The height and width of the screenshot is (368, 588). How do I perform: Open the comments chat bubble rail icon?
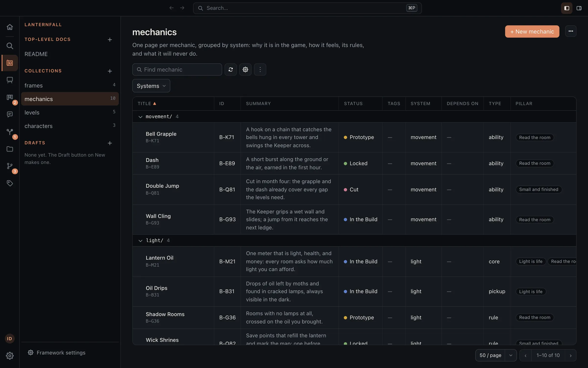coord(10,114)
